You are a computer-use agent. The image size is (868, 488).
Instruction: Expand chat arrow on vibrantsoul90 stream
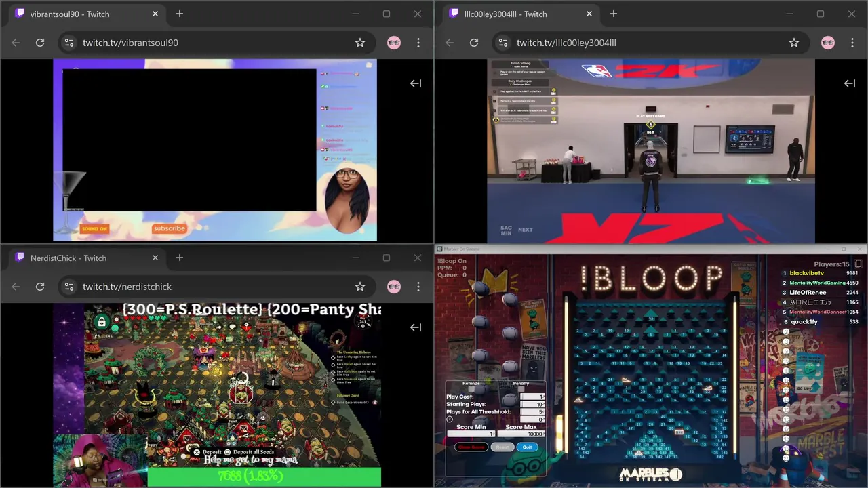(x=416, y=83)
